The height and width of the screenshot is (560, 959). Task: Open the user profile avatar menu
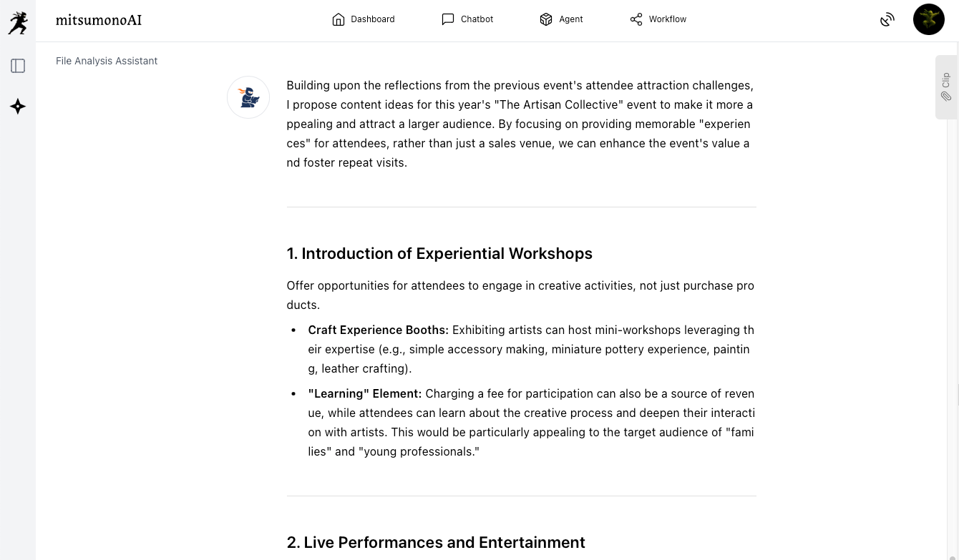[929, 19]
